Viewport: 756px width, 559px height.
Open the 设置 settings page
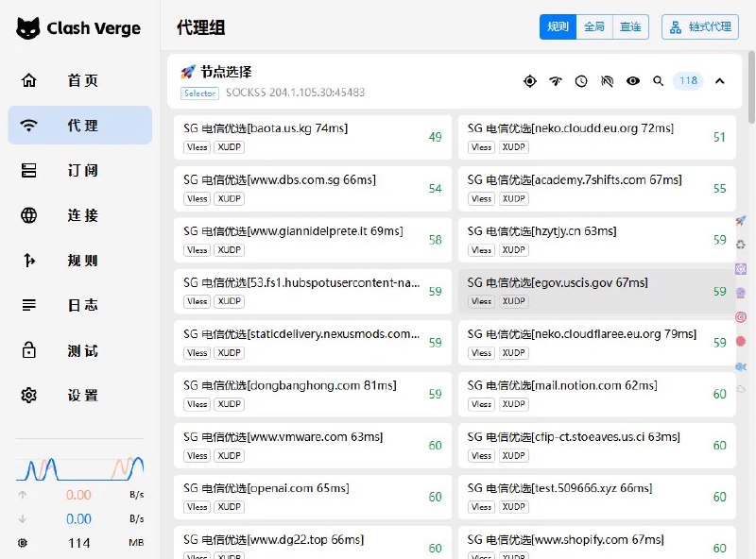pos(80,395)
